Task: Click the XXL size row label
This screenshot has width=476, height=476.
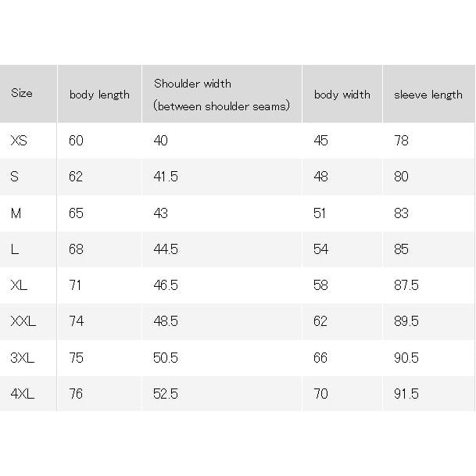Action: tap(23, 321)
